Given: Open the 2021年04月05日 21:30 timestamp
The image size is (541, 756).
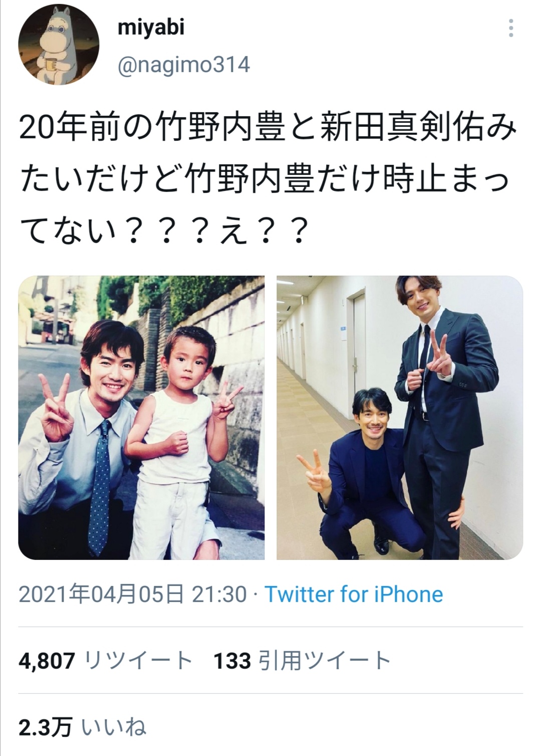Looking at the screenshot, I should pos(133,595).
